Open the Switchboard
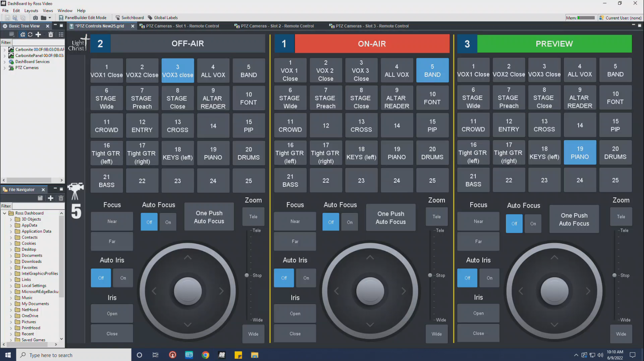 [130, 18]
